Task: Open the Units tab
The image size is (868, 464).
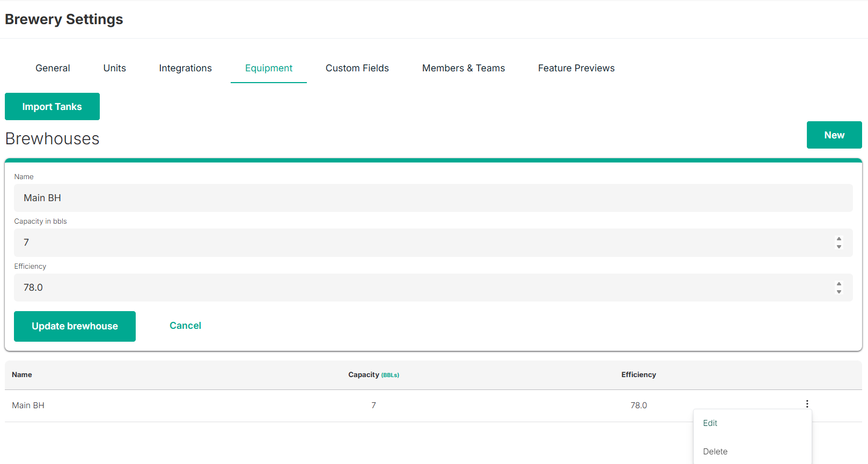Action: point(114,68)
